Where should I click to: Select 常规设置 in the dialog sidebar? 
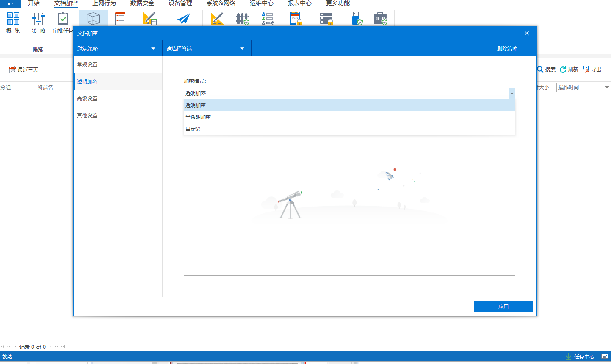(118, 65)
